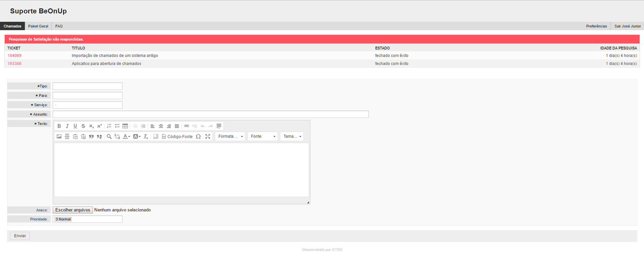Open the Fonte font dropdown
The image size is (644, 260).
(x=263, y=136)
